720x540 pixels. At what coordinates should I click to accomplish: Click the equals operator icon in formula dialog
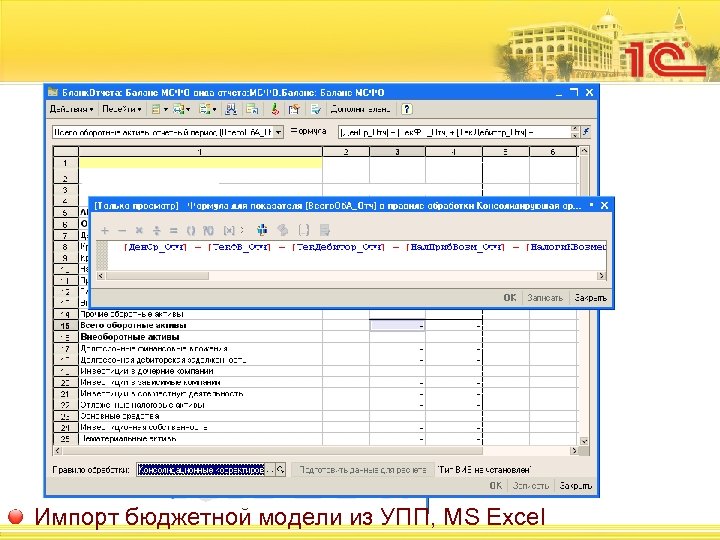coord(174,231)
